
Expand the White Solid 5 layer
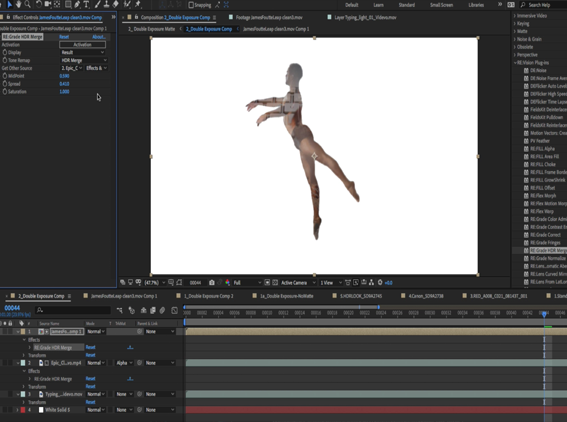click(x=17, y=410)
